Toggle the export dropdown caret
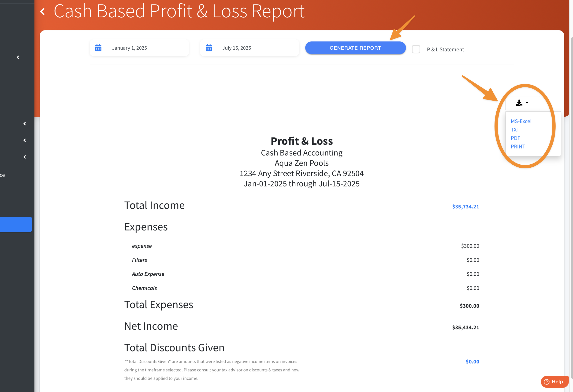The width and height of the screenshot is (573, 392). click(x=527, y=103)
